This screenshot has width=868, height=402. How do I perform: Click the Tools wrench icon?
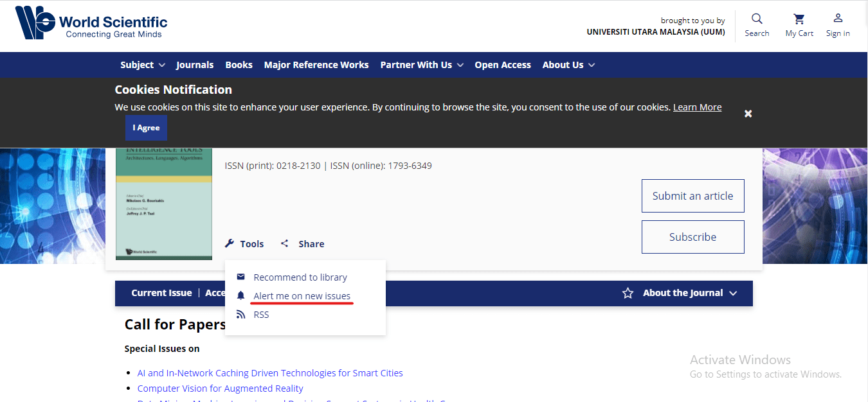(230, 243)
